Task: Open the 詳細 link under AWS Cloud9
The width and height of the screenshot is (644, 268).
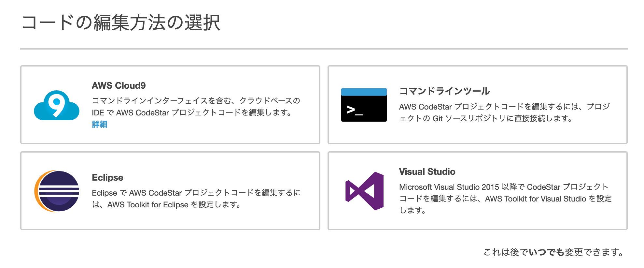Action: click(x=100, y=124)
